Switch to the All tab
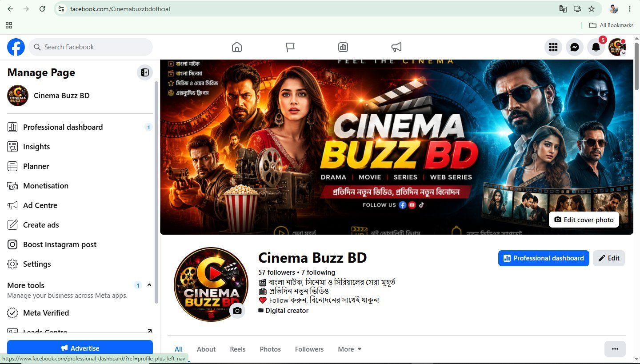640x364 pixels. [179, 349]
